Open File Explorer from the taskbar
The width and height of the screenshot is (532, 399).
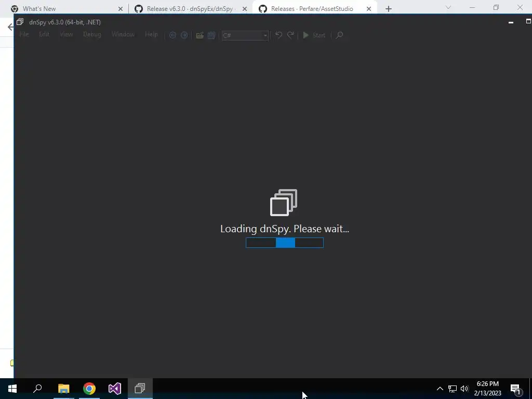coord(63,389)
